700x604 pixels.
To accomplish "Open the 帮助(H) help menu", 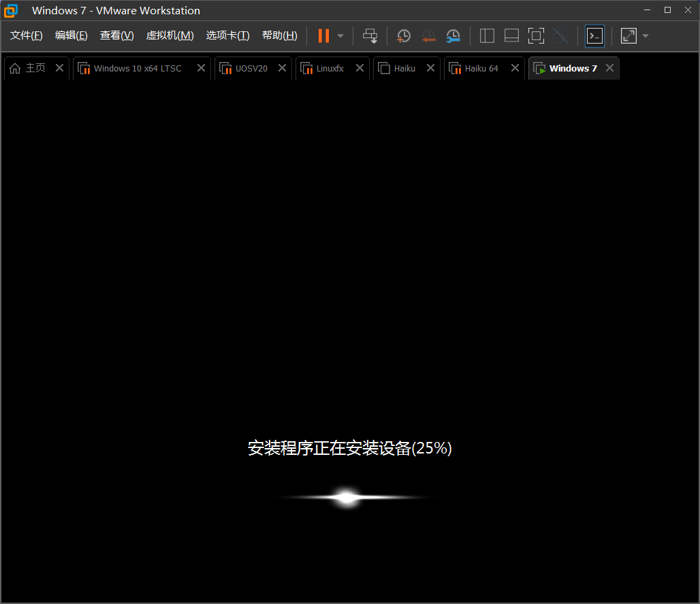I will (279, 35).
